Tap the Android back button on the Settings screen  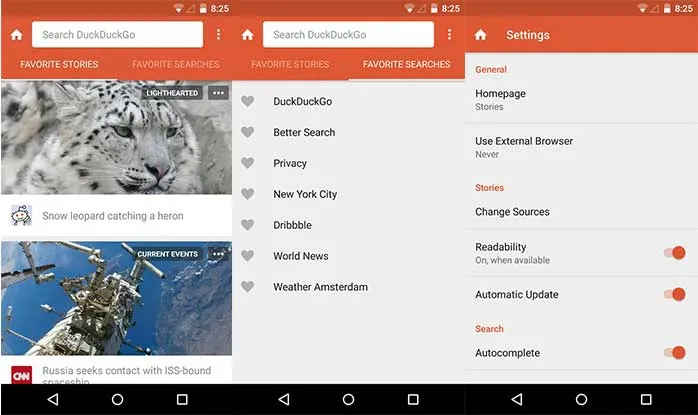point(517,399)
